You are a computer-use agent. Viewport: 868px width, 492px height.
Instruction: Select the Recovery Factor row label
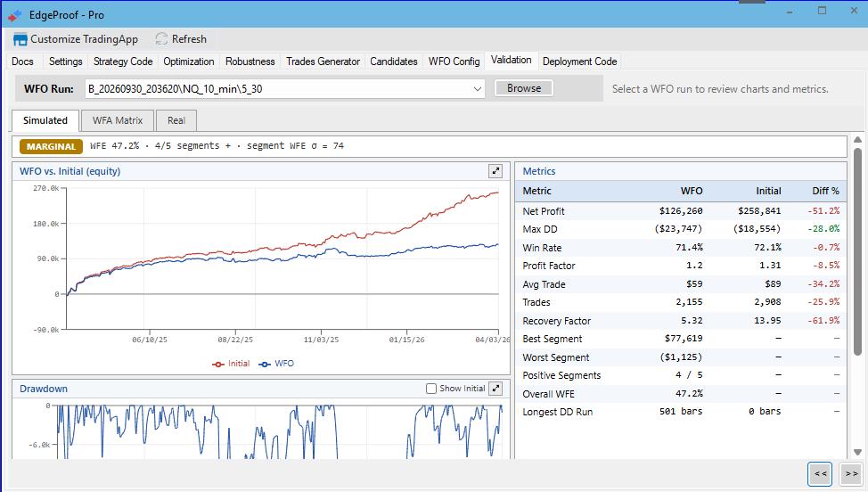556,321
